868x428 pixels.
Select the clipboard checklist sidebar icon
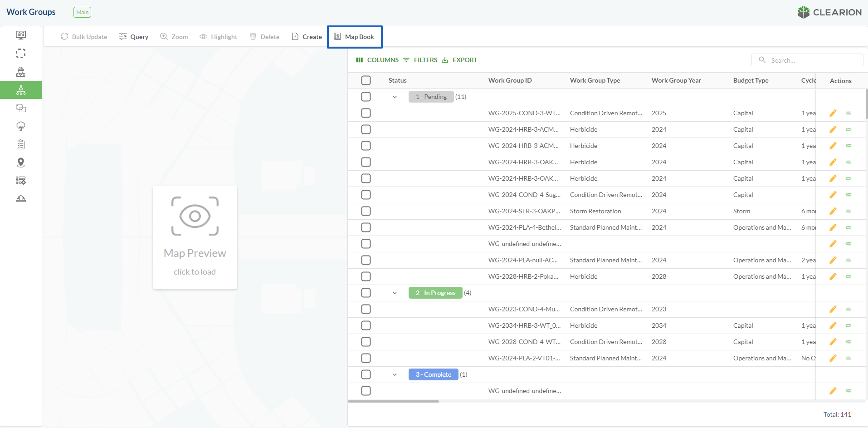[x=21, y=144]
